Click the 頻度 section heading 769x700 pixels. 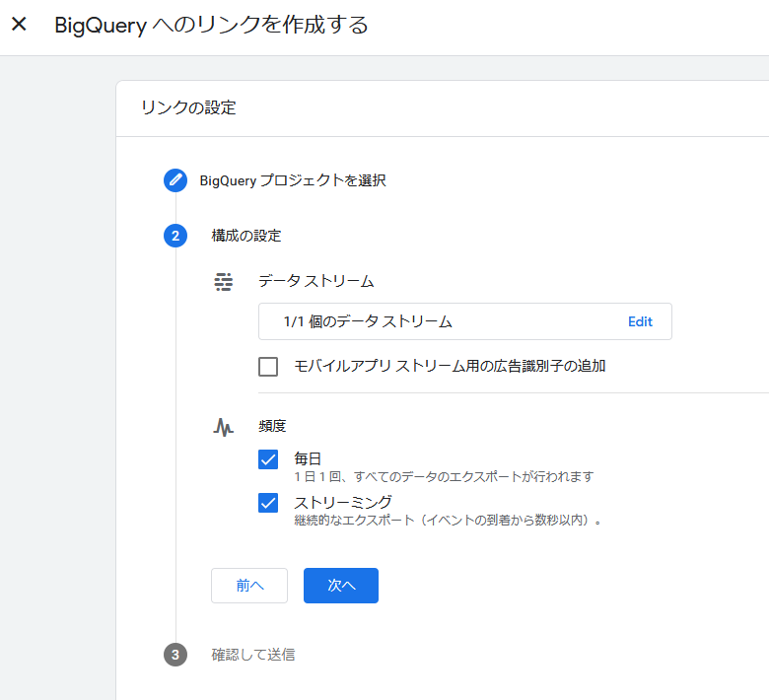[x=272, y=426]
